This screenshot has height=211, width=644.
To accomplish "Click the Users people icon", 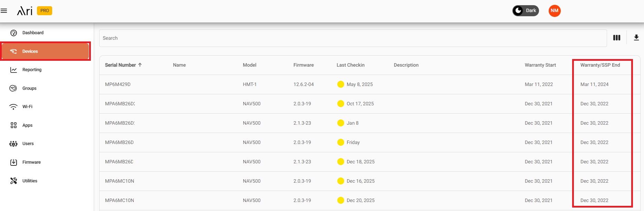I will pyautogui.click(x=13, y=144).
